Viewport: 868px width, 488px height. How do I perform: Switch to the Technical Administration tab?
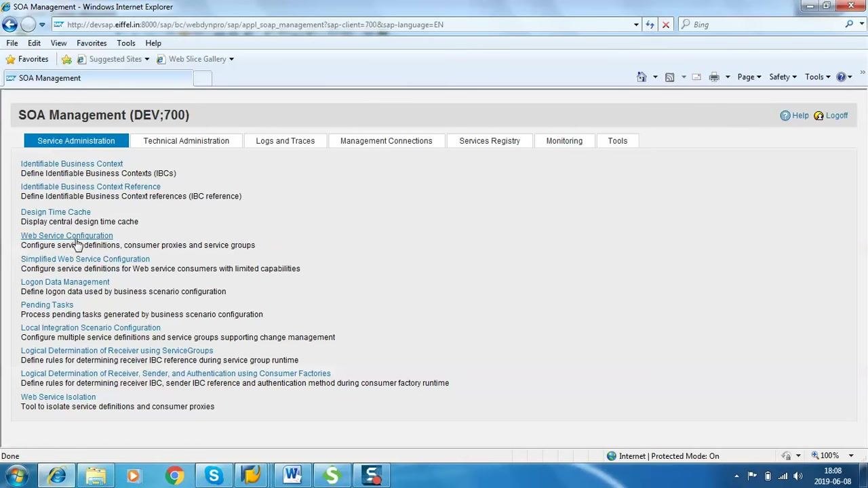186,140
